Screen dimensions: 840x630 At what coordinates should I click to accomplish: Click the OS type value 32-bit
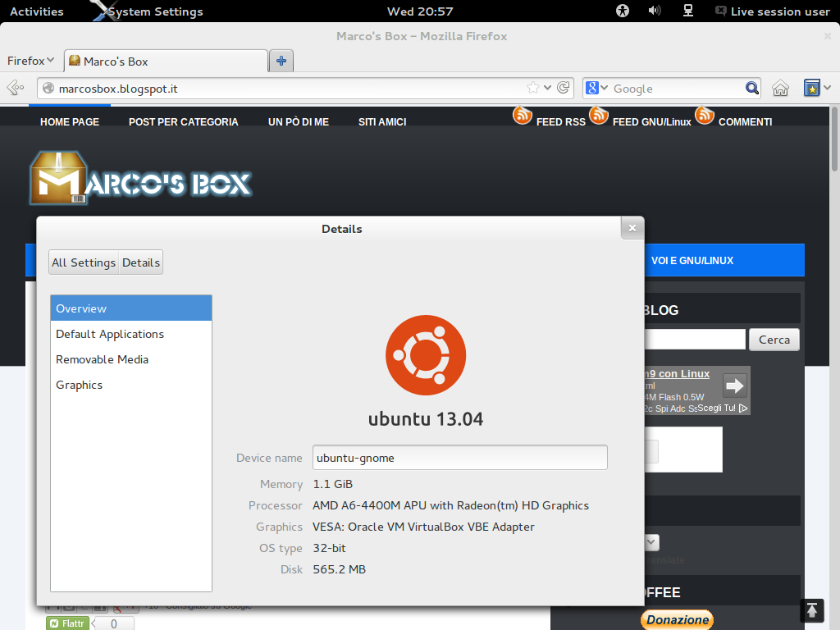click(330, 549)
